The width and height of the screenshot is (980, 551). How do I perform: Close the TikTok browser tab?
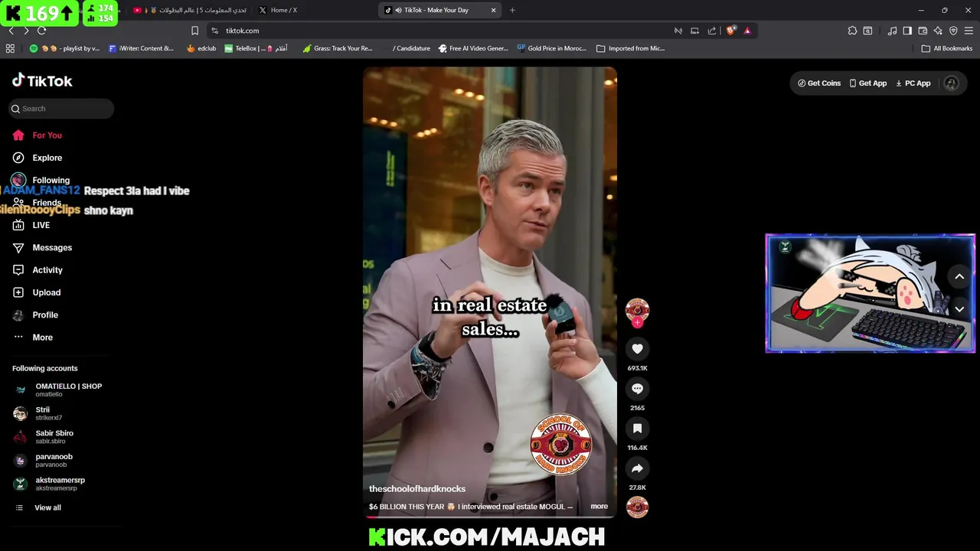pos(493,10)
